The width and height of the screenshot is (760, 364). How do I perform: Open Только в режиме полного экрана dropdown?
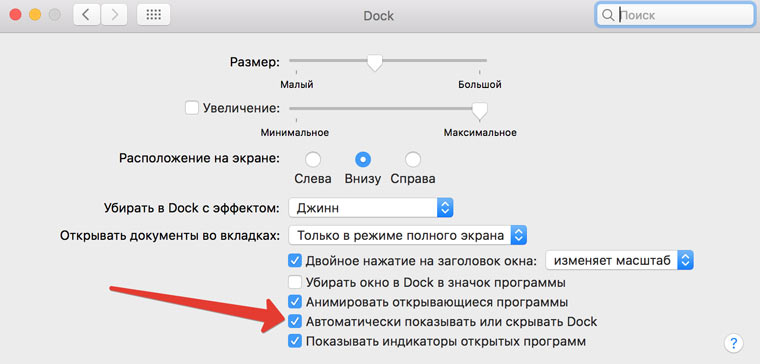(408, 236)
